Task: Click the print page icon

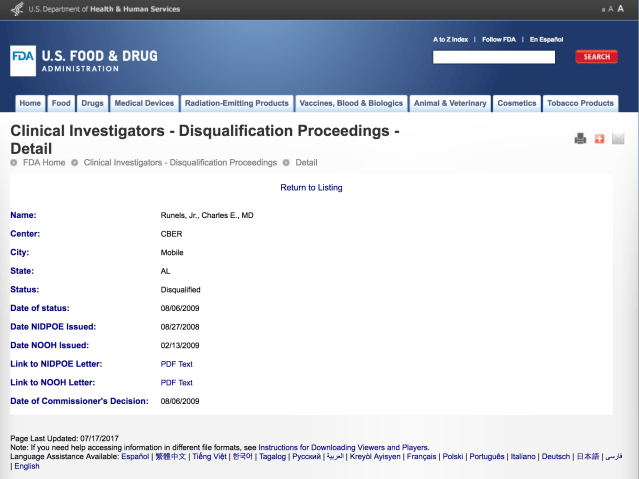Action: click(x=580, y=139)
